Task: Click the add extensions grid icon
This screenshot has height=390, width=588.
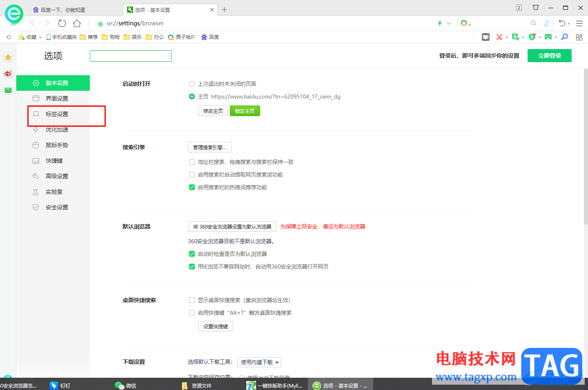Action: (x=579, y=37)
